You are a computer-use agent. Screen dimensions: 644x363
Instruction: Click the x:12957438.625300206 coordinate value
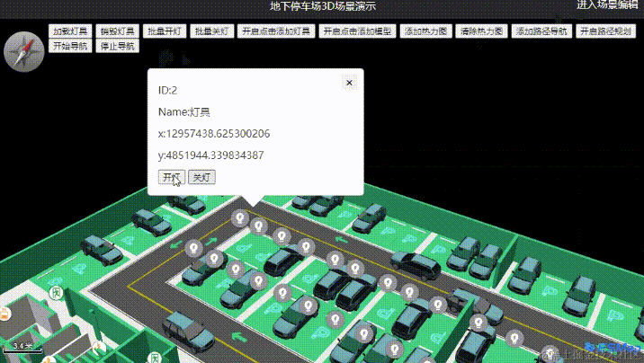(x=214, y=134)
